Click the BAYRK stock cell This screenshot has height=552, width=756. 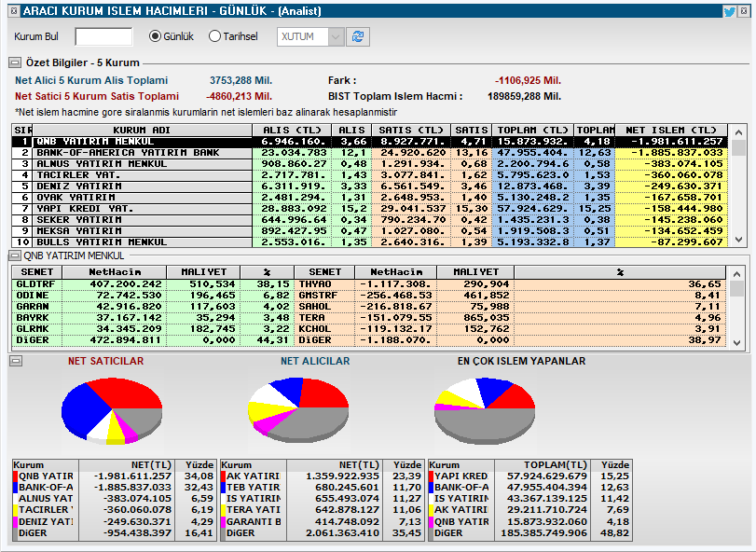(36, 318)
